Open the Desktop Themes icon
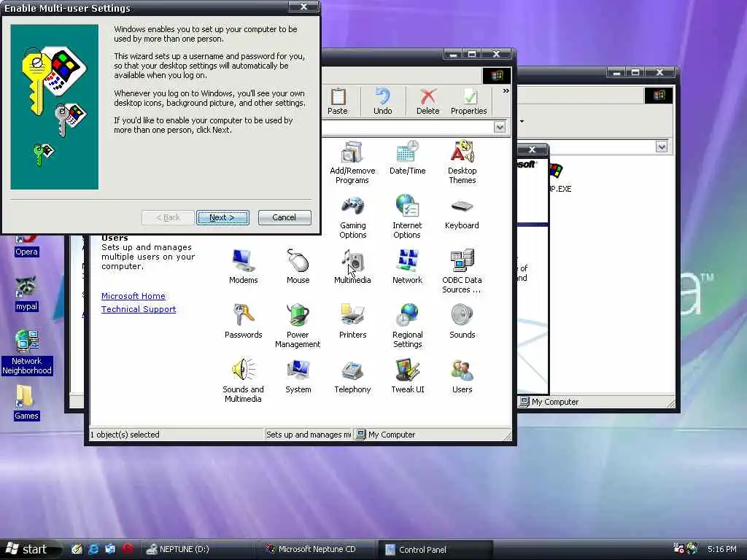This screenshot has height=560, width=747. [462, 163]
